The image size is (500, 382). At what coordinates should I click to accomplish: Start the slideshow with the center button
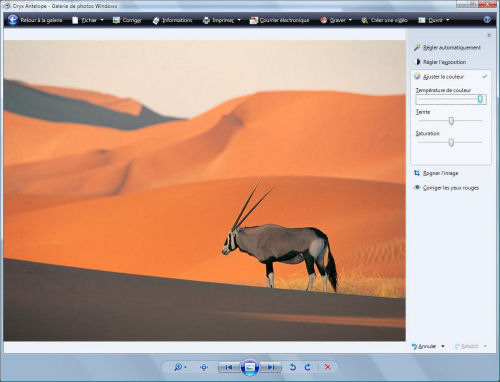click(250, 367)
